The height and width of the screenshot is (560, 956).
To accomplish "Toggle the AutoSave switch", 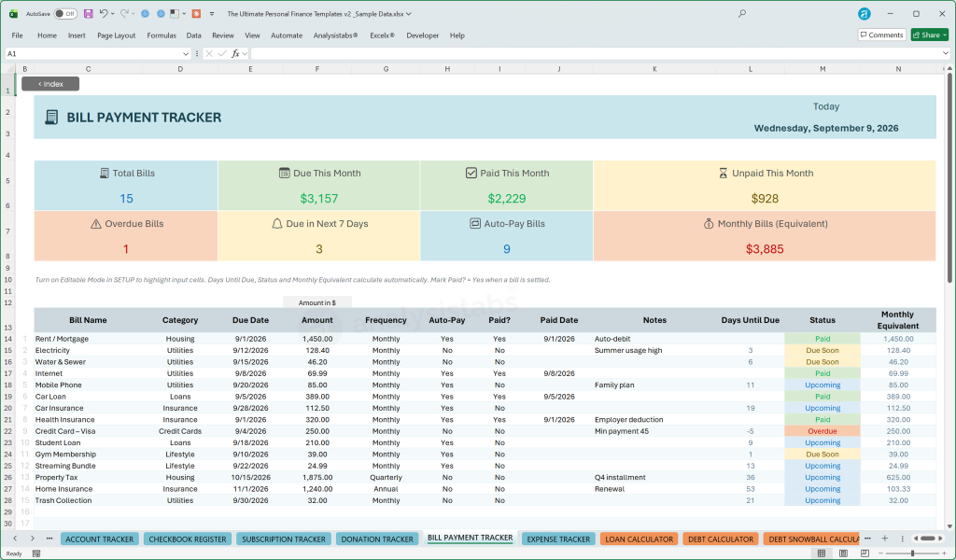I will 65,13.
